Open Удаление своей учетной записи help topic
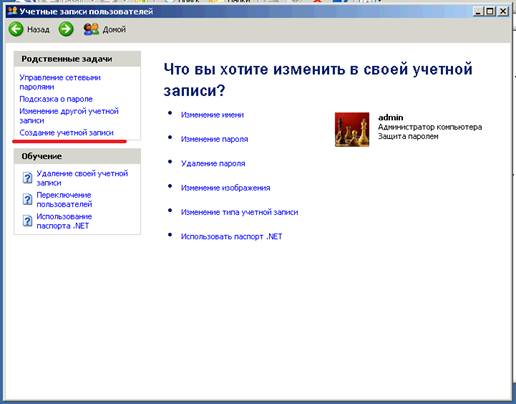The image size is (516, 404). (82, 178)
